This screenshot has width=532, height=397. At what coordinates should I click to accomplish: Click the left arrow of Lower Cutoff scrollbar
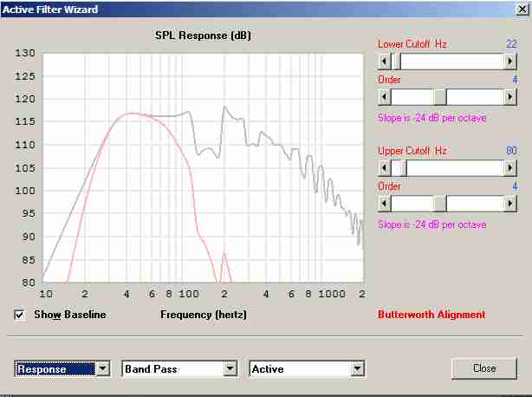[x=385, y=62]
